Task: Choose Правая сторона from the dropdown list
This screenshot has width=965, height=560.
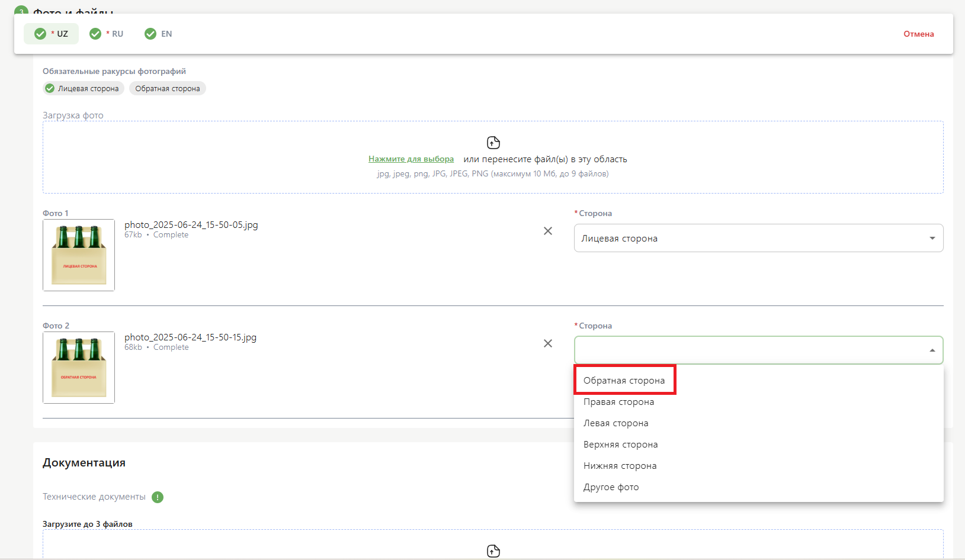Action: click(x=618, y=402)
